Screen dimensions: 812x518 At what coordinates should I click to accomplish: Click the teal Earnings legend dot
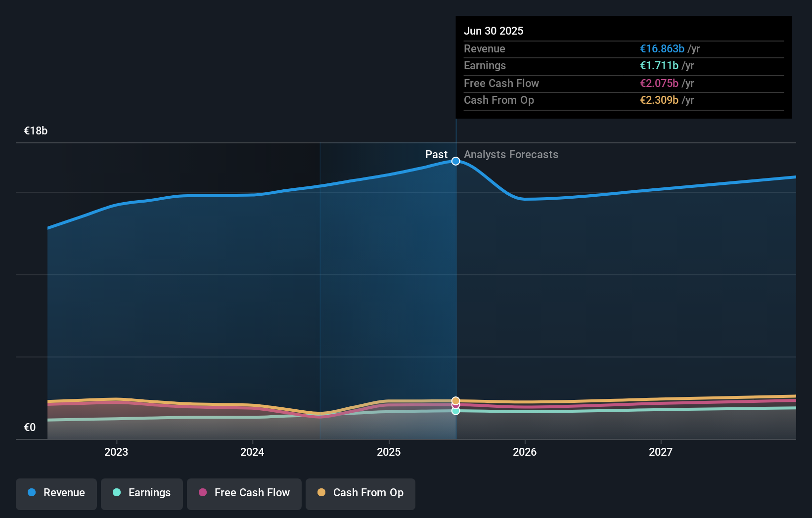click(116, 493)
